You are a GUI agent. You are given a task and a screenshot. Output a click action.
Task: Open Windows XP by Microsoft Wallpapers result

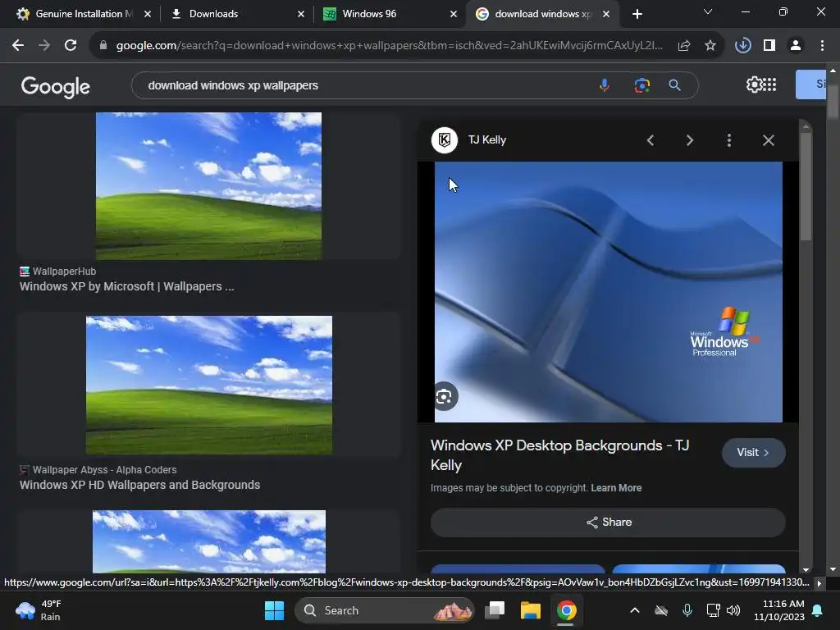pos(127,286)
